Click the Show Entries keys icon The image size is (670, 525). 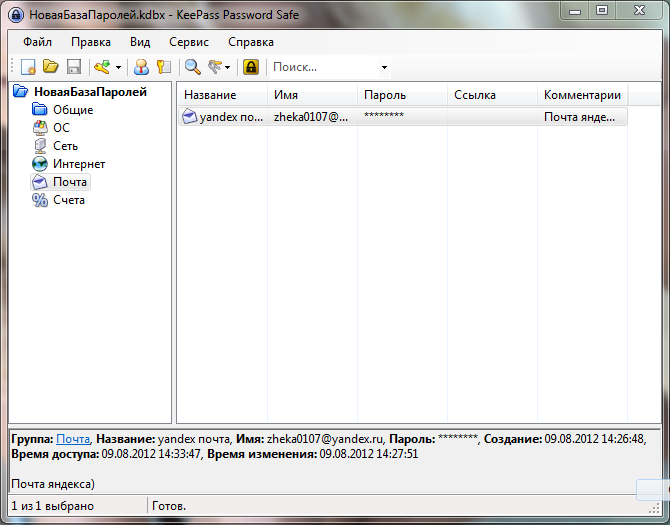pyautogui.click(x=215, y=67)
